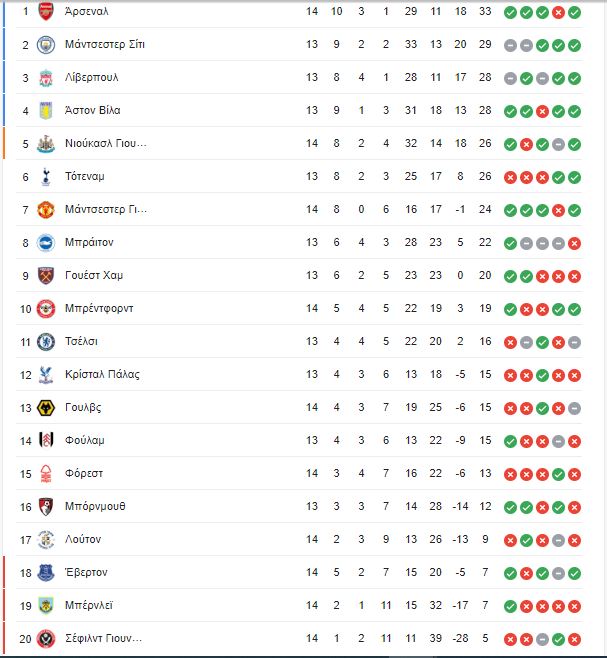This screenshot has height=658, width=607.
Task: Click the Manchester City club crest
Action: pyautogui.click(x=46, y=44)
